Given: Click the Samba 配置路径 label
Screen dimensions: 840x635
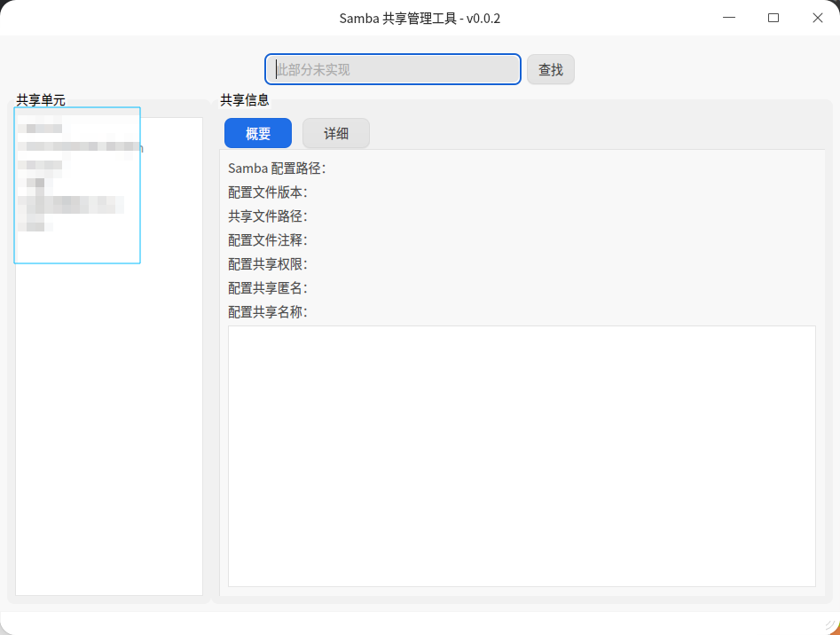Looking at the screenshot, I should point(277,169).
